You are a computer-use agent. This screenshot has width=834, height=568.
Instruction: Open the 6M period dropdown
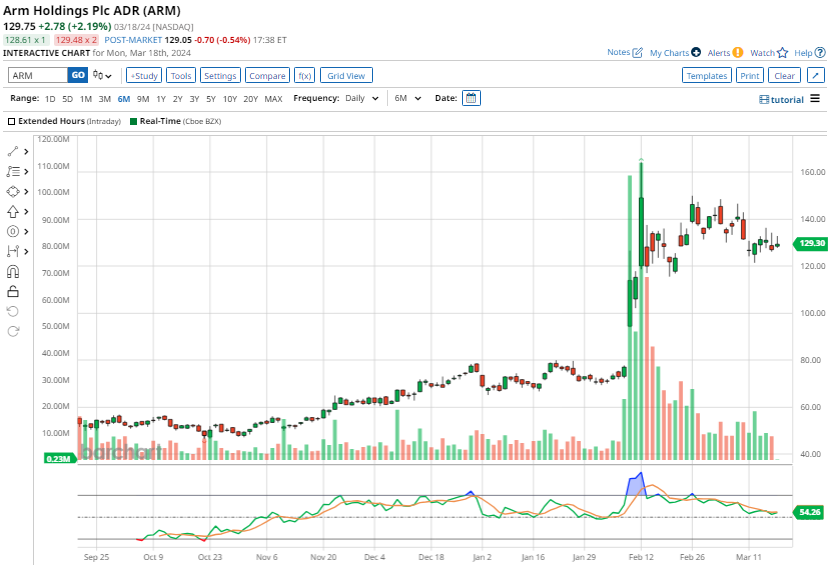[407, 98]
